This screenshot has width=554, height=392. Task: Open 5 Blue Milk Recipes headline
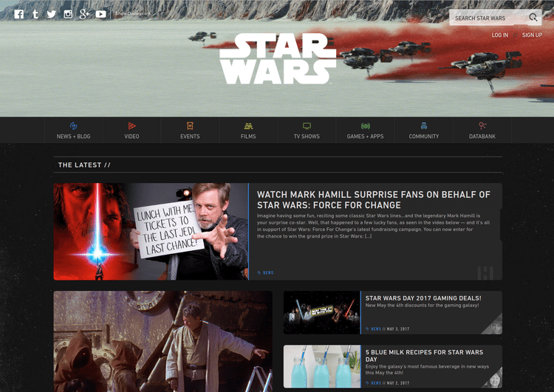click(424, 356)
